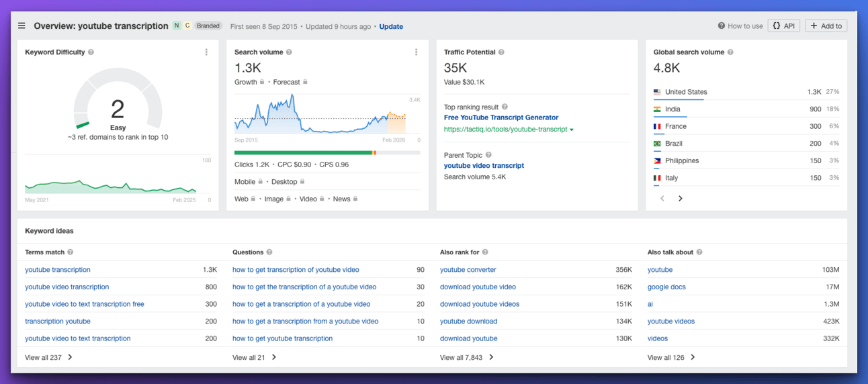The image size is (868, 384).
Task: Click the Add to button
Action: point(826,26)
